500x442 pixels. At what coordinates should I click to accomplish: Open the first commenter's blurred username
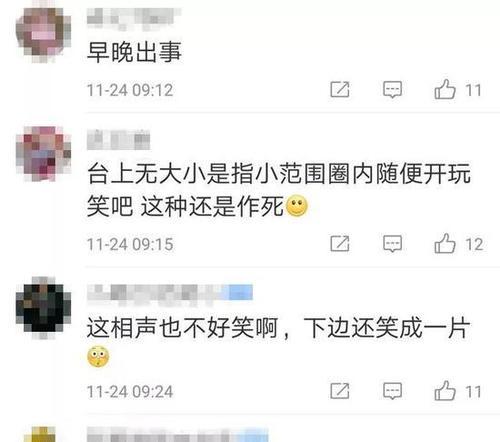(134, 17)
